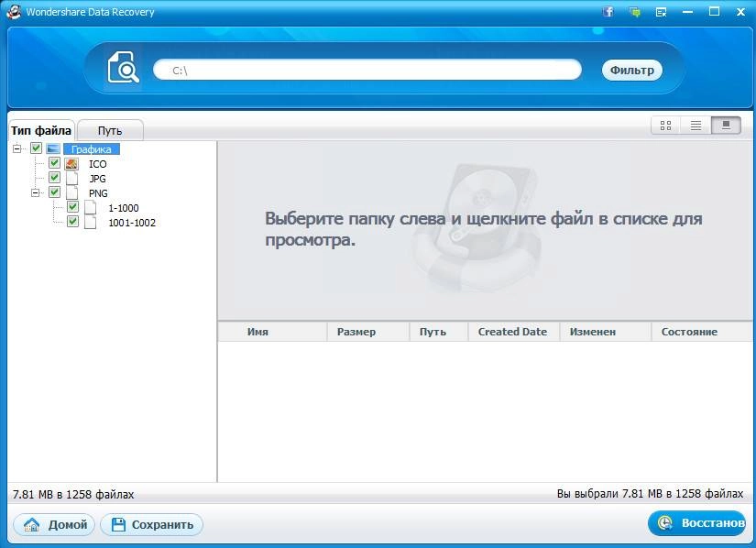This screenshot has width=756, height=548.
Task: Click the PNG file type icon
Action: [x=71, y=192]
